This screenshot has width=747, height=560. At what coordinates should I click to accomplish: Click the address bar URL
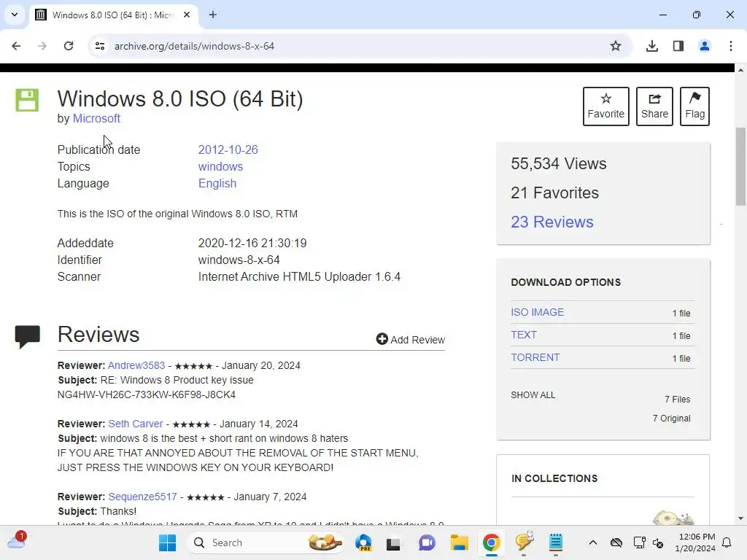(194, 46)
